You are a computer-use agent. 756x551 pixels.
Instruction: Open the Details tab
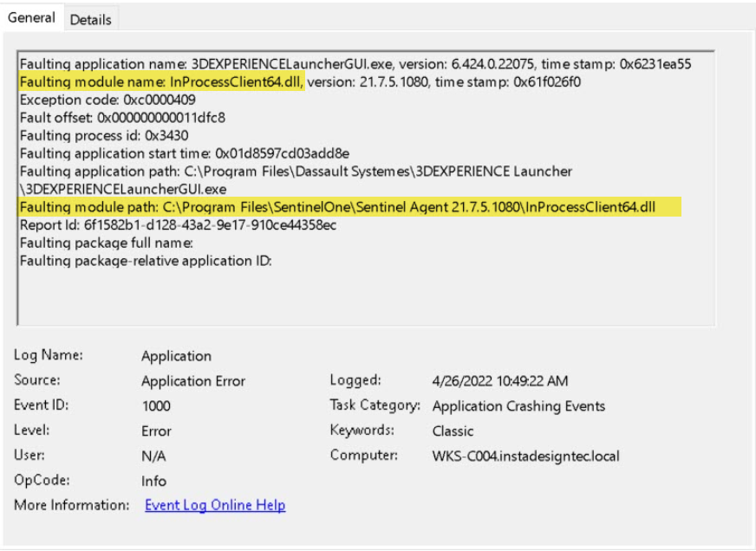coord(91,19)
